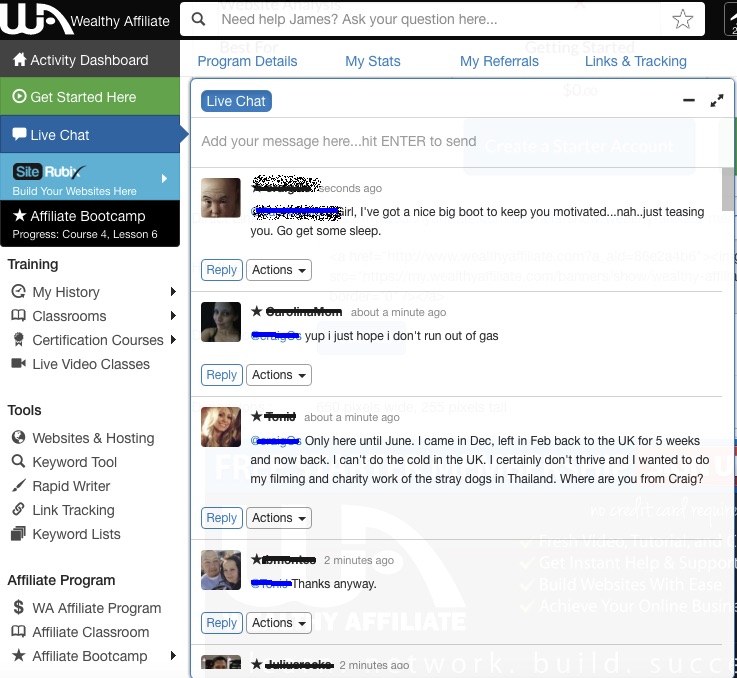The height and width of the screenshot is (678, 737).
Task: Select the Links & Tracking tab
Action: click(635, 61)
